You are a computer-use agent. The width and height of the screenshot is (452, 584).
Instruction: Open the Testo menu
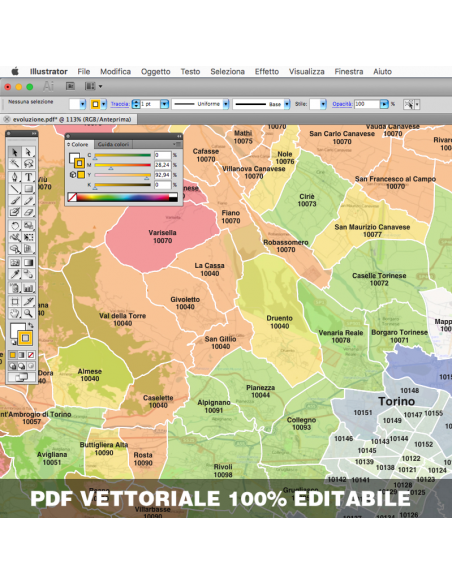click(190, 72)
